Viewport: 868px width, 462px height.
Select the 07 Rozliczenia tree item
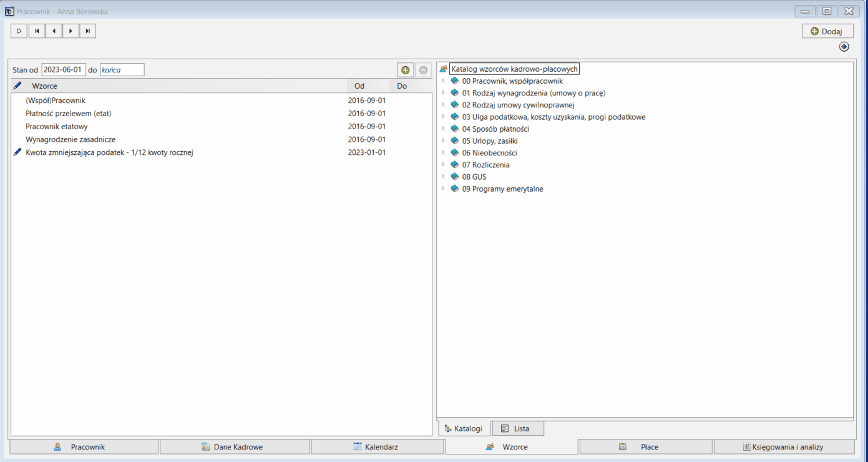(x=486, y=165)
